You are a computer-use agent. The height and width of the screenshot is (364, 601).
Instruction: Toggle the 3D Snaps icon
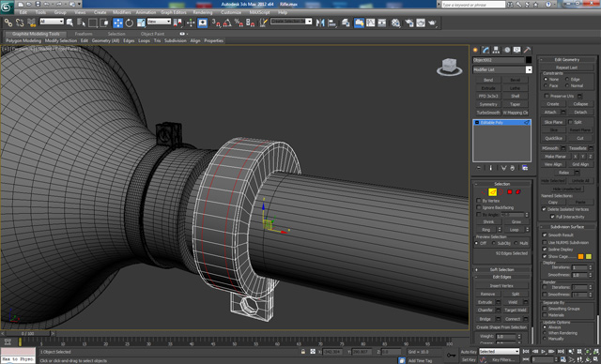coord(216,23)
